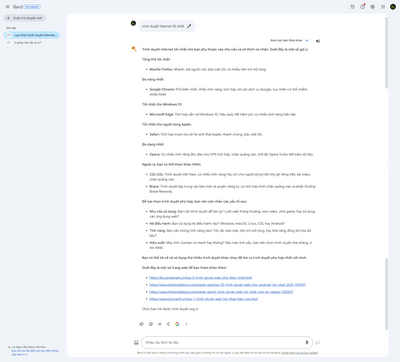The height and width of the screenshot is (362, 400).
Task: Open the highlighted recent chat about internet browsers
Action: (32, 35)
